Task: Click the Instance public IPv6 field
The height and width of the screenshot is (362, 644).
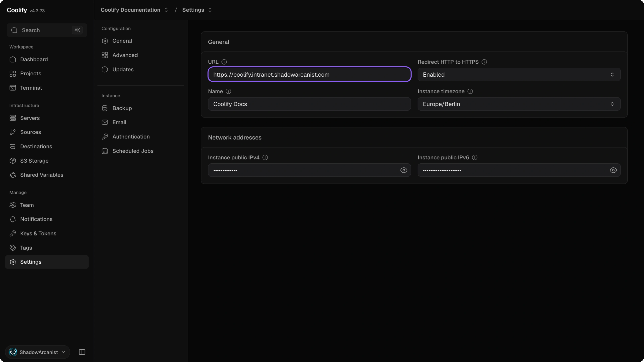Action: 519,170
